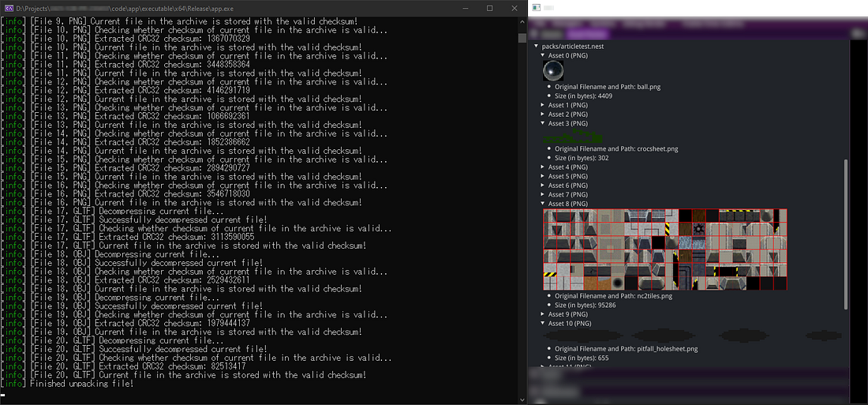Viewport: 868px width, 405px height.
Task: Collapse the Asset 3 (PNG) node
Action: point(543,123)
